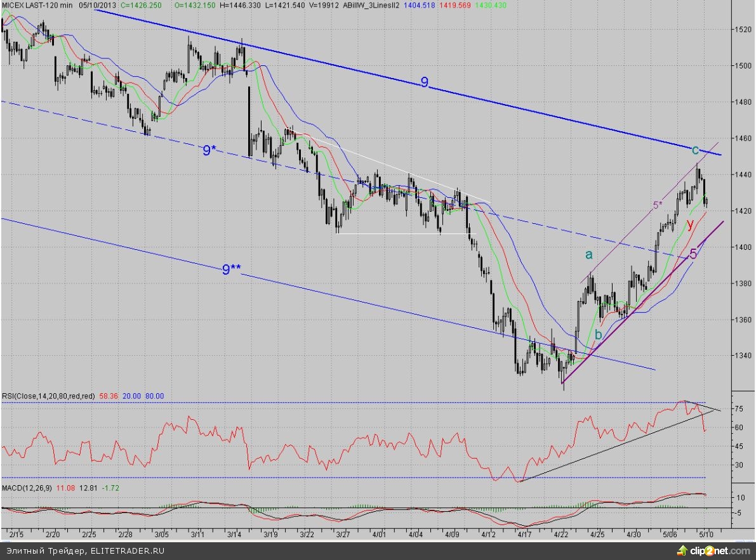The width and height of the screenshot is (756, 560).
Task: Click the wave label c near the top
Action: click(x=695, y=150)
